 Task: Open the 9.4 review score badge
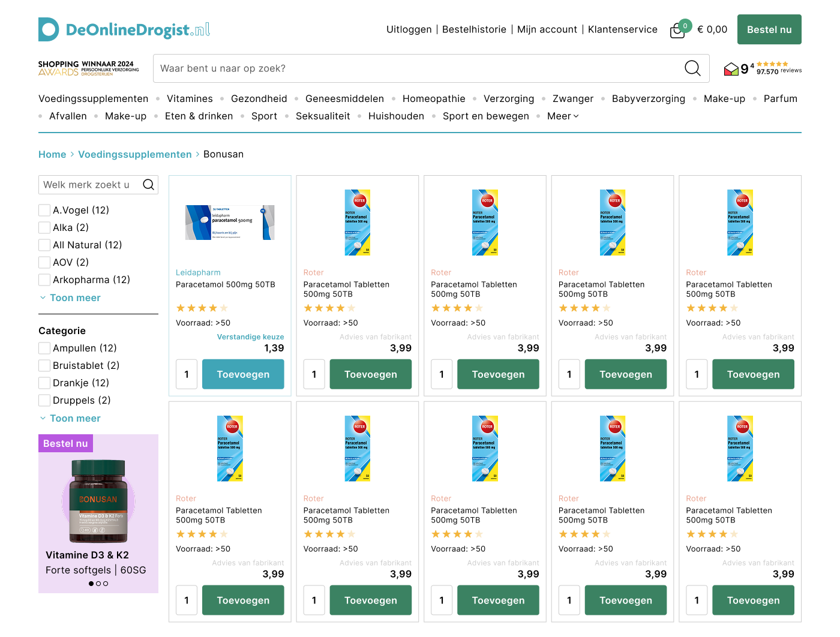point(763,68)
